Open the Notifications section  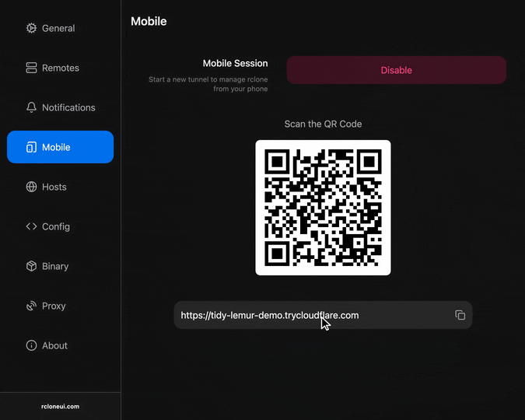(68, 107)
